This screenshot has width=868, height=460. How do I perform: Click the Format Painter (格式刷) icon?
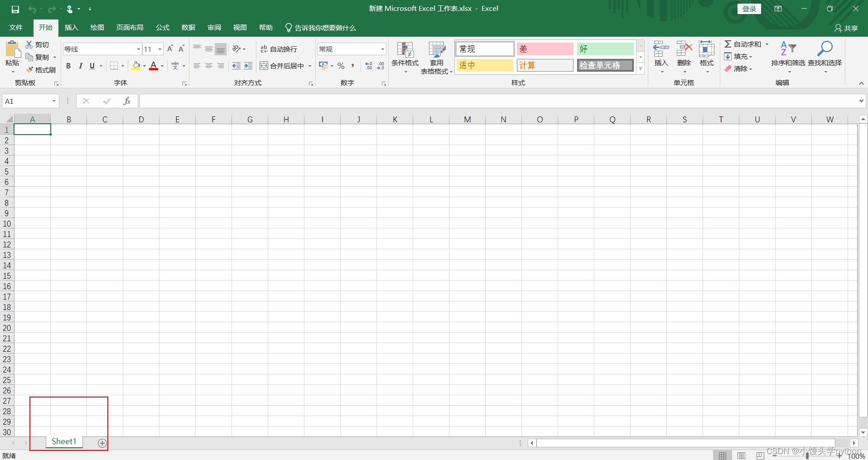29,70
